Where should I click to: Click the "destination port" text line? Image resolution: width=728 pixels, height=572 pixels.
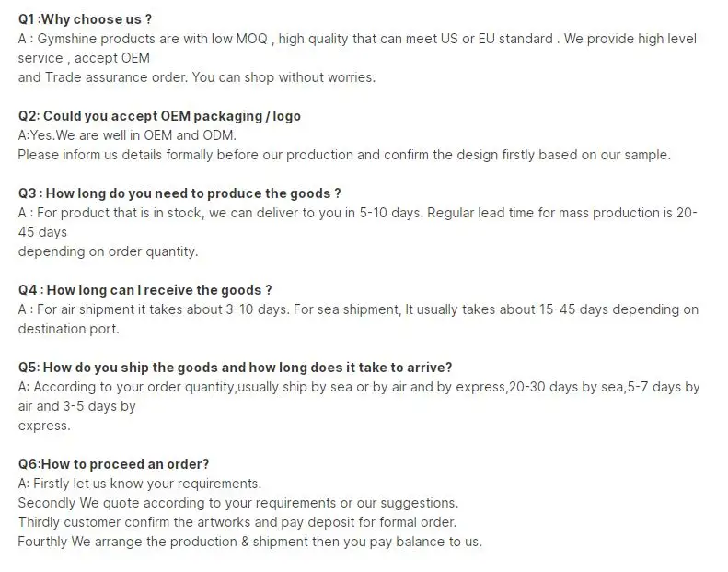pos(69,329)
